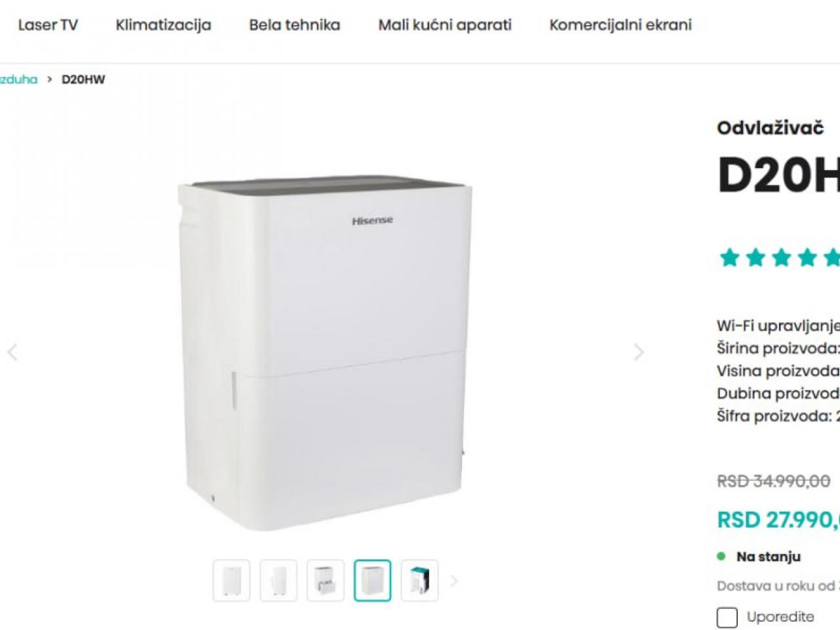Click the first star in rating
Image resolution: width=840 pixels, height=630 pixels.
pos(729,257)
